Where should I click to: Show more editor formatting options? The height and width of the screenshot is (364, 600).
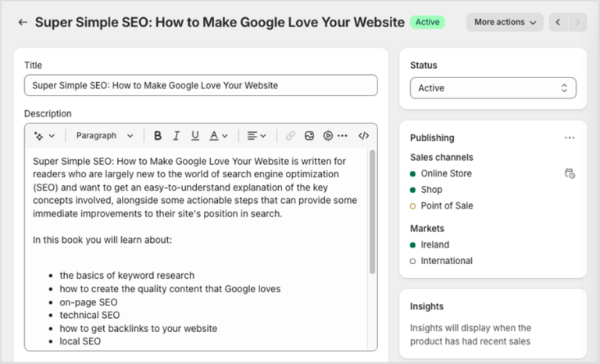click(342, 136)
